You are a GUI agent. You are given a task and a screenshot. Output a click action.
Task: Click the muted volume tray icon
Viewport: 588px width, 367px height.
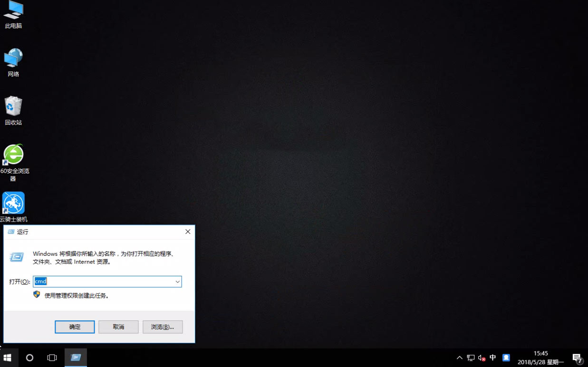482,357
